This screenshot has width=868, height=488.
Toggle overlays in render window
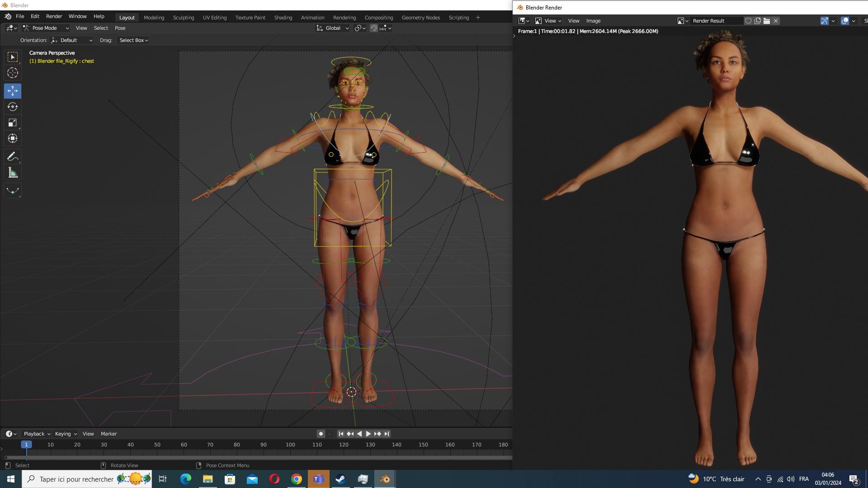tap(845, 21)
